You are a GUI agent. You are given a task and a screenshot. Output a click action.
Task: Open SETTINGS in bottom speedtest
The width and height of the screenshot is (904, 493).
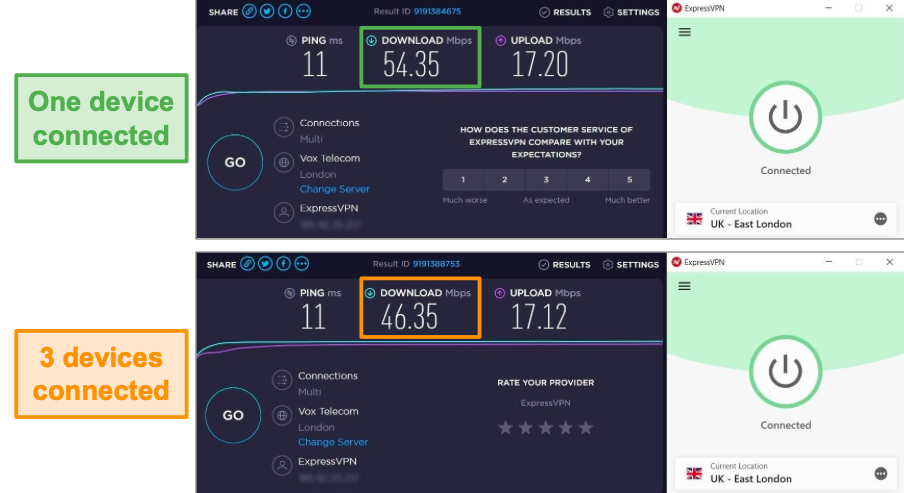631,265
